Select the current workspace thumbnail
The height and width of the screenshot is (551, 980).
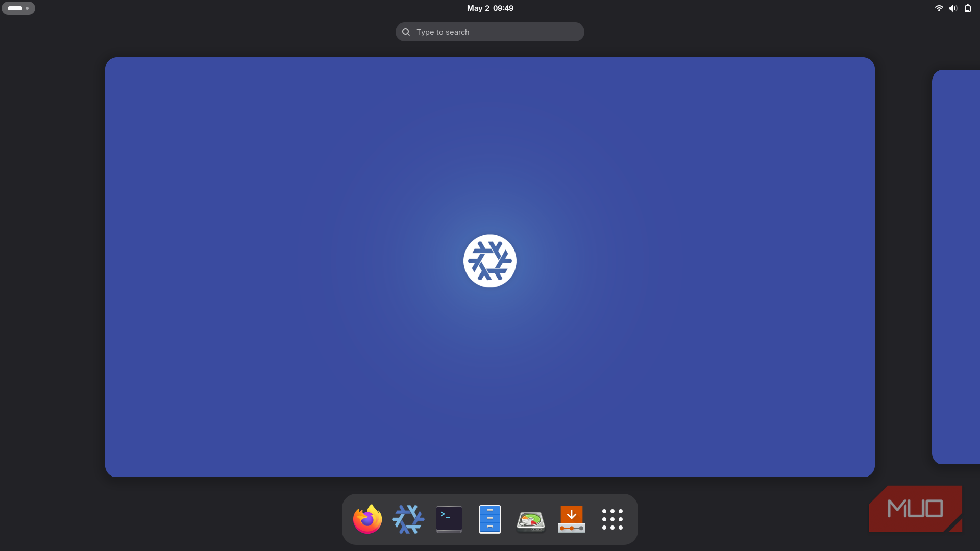(490, 267)
